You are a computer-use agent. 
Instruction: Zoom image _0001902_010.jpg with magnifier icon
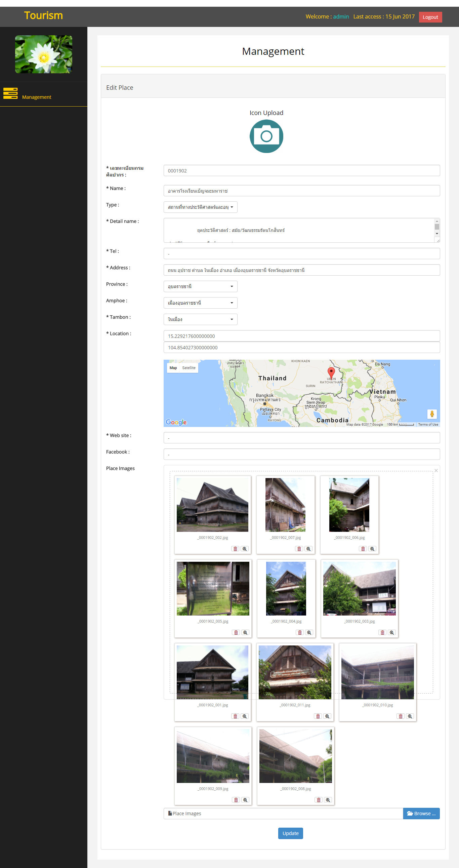coord(410,716)
